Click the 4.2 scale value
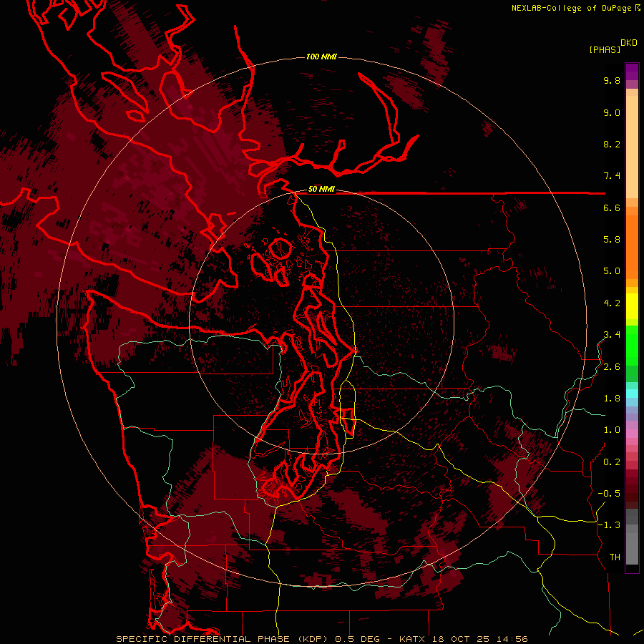The height and width of the screenshot is (644, 644). tap(612, 303)
